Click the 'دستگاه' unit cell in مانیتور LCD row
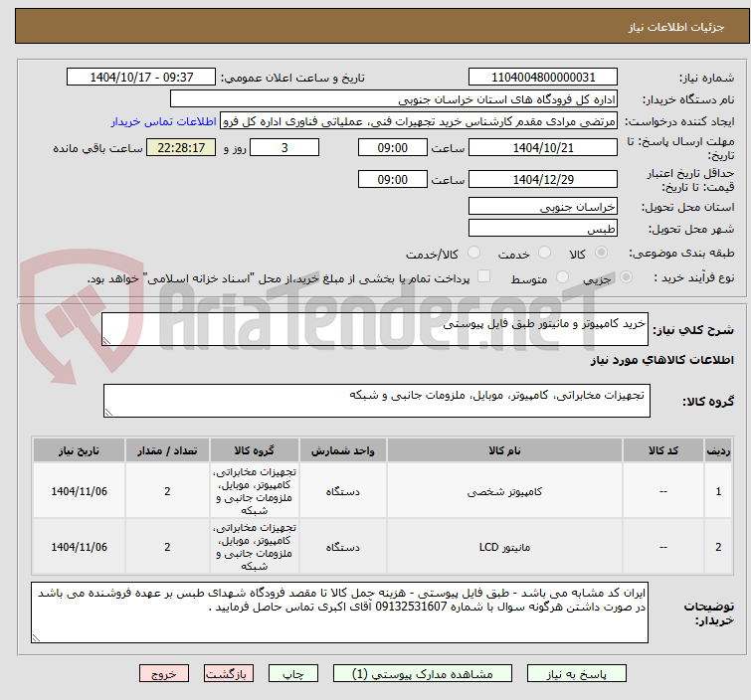Screen dimensions: 751x700 pyautogui.click(x=343, y=547)
